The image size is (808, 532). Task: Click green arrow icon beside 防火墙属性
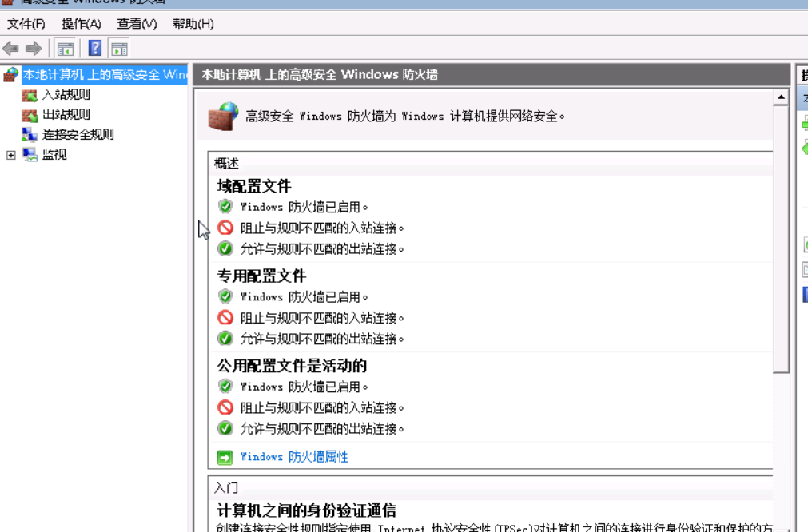coord(225,458)
